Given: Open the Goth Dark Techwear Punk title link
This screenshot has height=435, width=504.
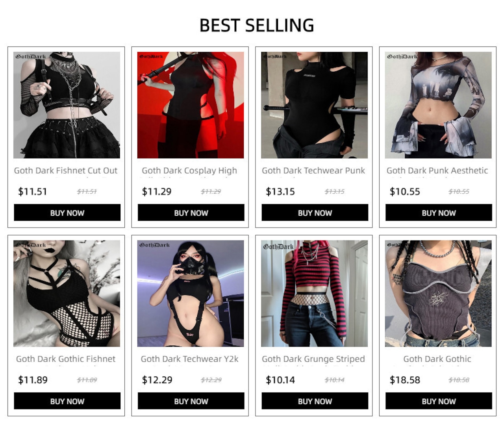Looking at the screenshot, I should [313, 171].
